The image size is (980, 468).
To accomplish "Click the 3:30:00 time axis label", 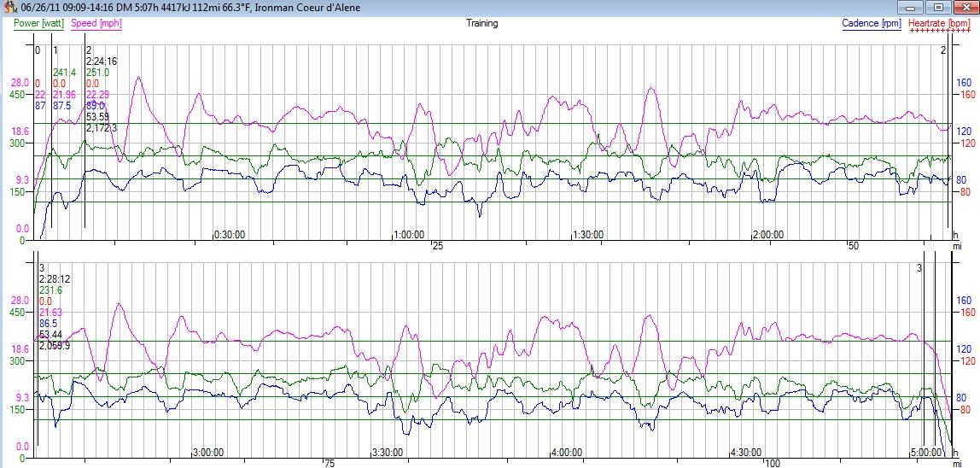I will point(387,453).
